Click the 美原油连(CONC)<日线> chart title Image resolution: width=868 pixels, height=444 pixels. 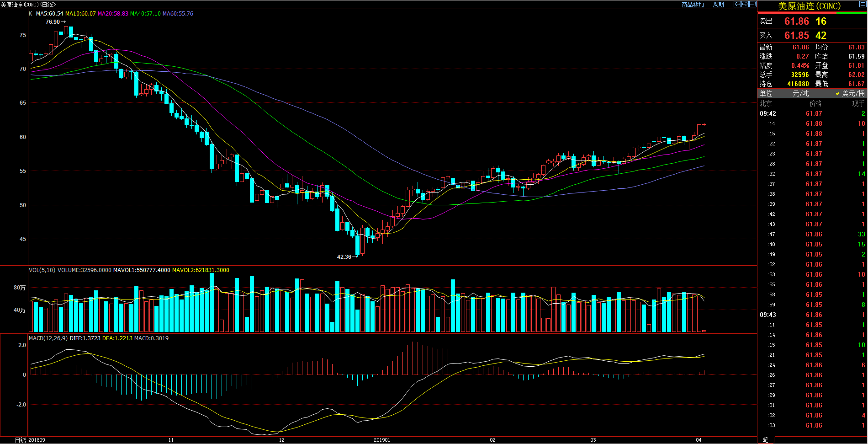(28, 5)
